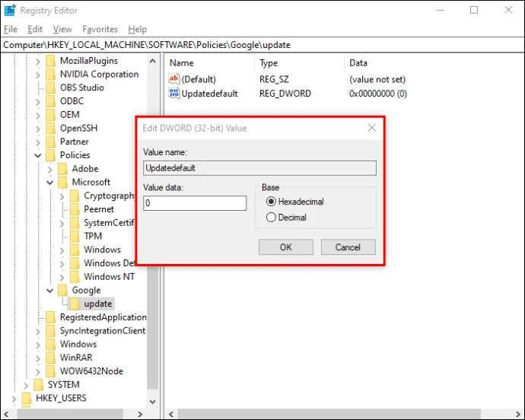
Task: Click the (Default) string value icon
Action: [173, 79]
